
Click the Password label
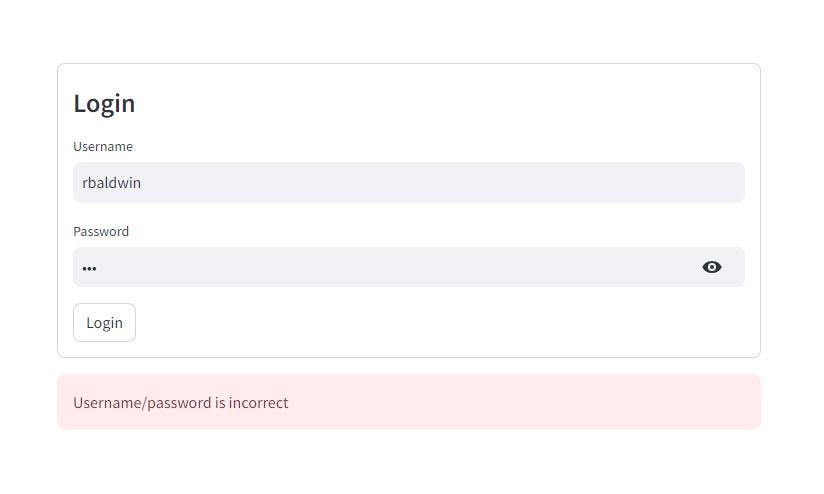click(101, 231)
